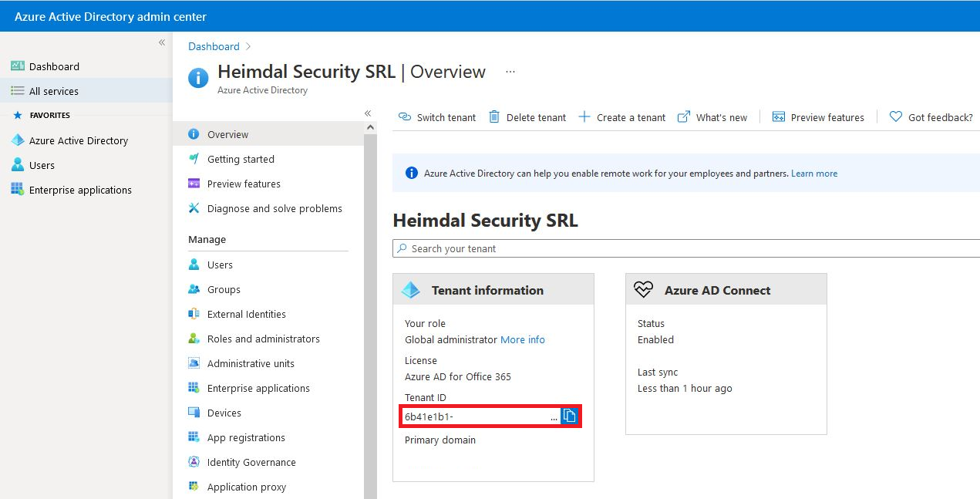The image size is (980, 499).
Task: Click the Switch tenant icon in the toolbar
Action: pyautogui.click(x=404, y=117)
